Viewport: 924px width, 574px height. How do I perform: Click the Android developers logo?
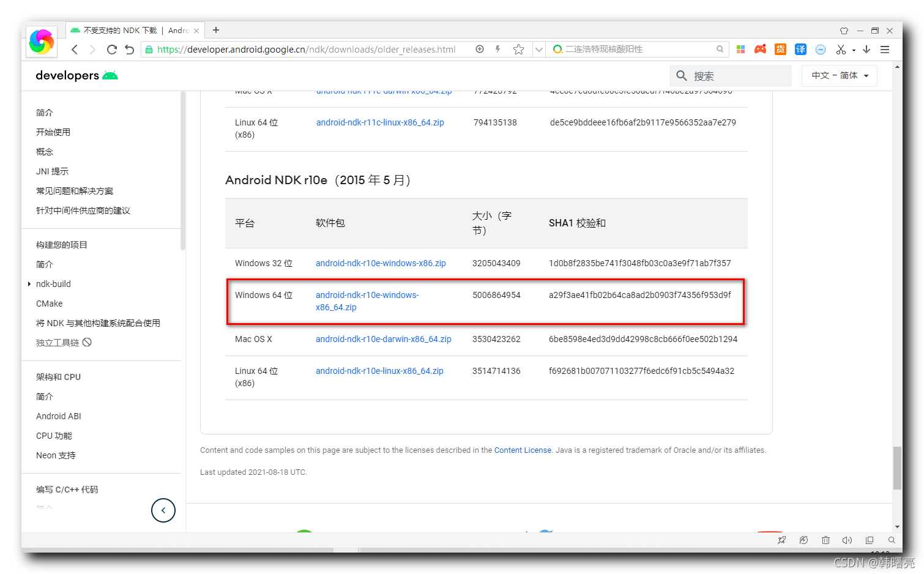76,75
